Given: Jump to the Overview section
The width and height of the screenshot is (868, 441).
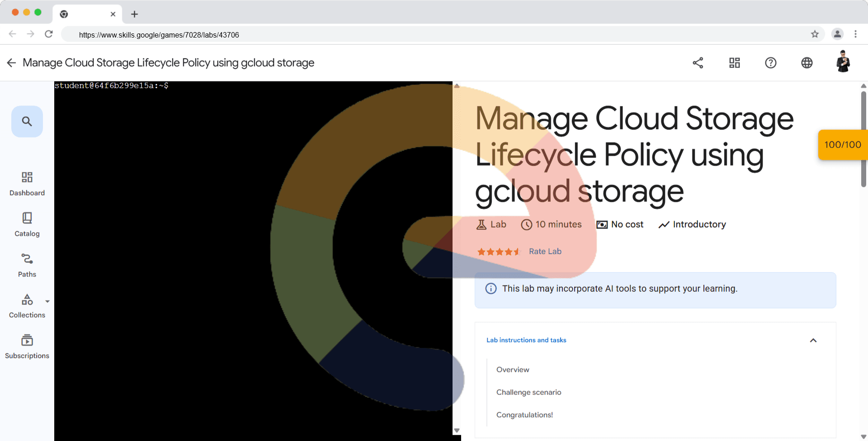Looking at the screenshot, I should click(513, 370).
